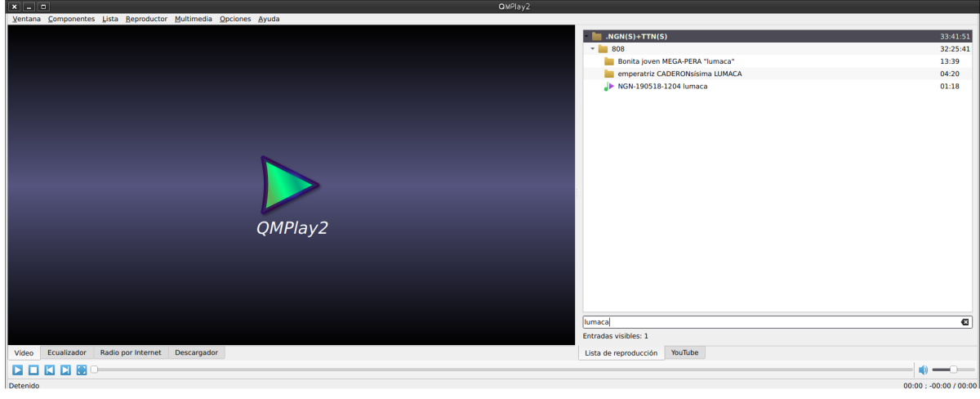
Task: Click the emperatriz CADERONsísima folder icon
Action: click(609, 74)
